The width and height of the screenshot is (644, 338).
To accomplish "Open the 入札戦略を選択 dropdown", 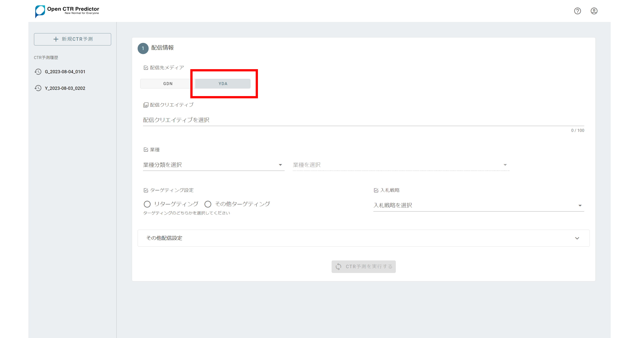I will coord(479,206).
